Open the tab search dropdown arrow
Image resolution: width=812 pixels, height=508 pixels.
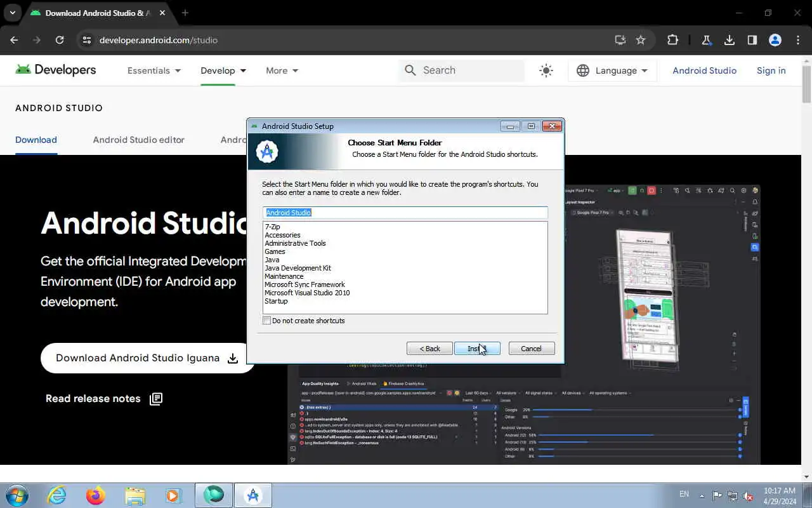(12, 13)
